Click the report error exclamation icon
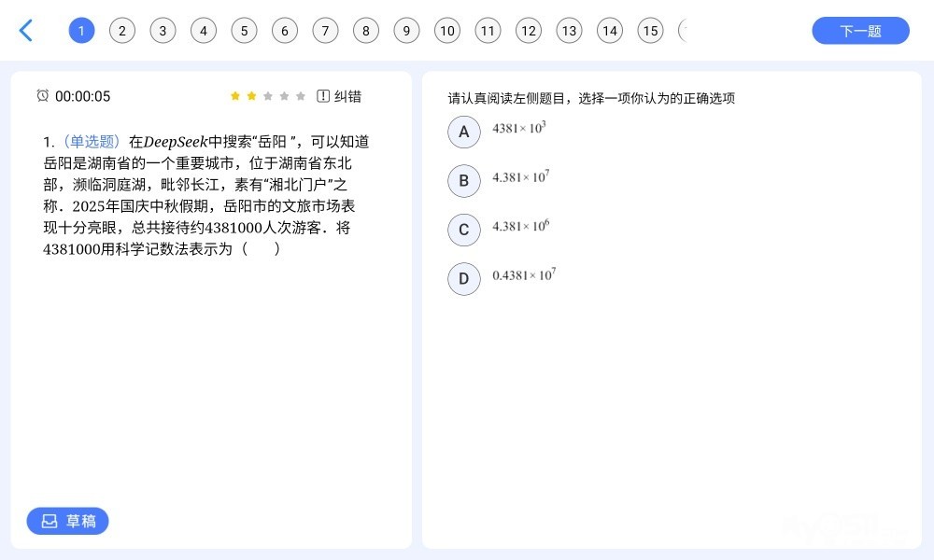Screen dimensions: 934x560 point(323,96)
